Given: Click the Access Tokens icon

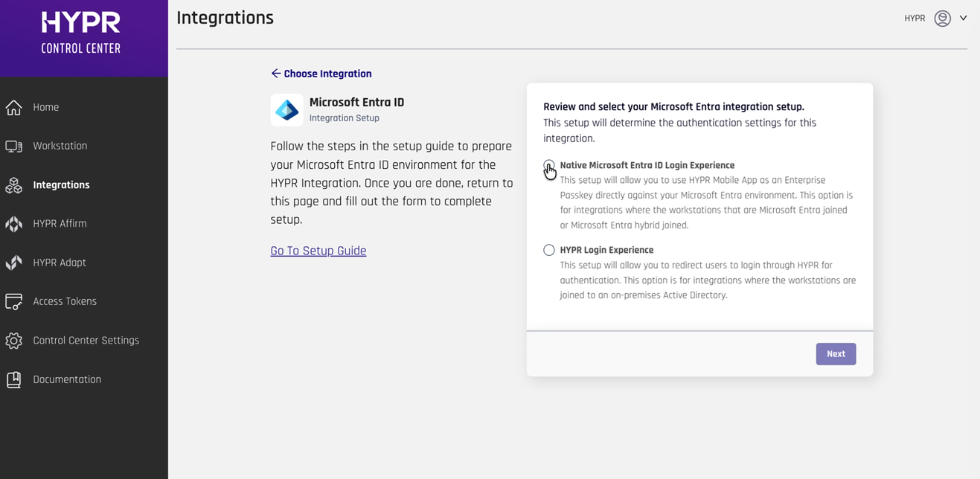Looking at the screenshot, I should tap(14, 301).
